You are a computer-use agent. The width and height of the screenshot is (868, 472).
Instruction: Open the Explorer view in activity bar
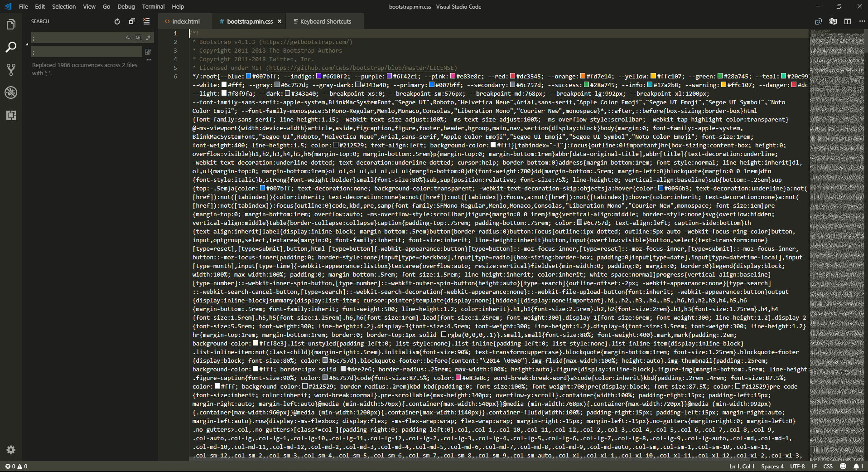tap(11, 24)
